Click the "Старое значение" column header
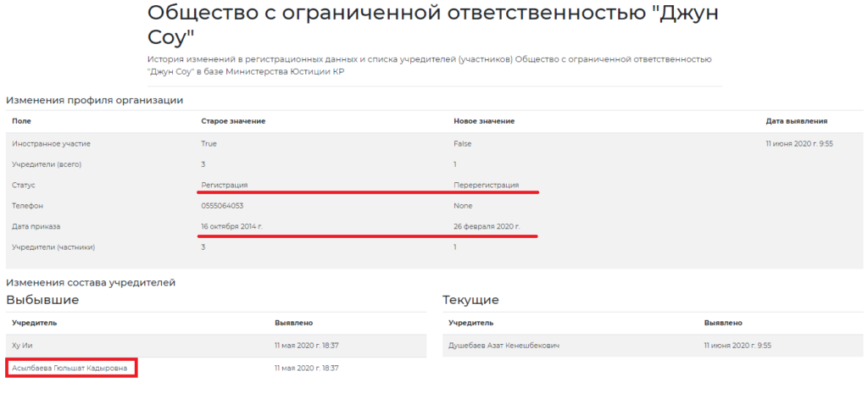This screenshot has width=868, height=399. click(233, 121)
